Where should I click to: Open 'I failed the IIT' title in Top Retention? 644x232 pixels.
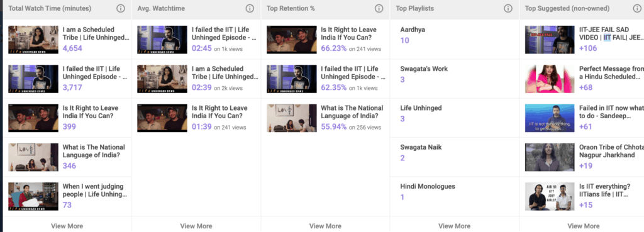point(353,73)
